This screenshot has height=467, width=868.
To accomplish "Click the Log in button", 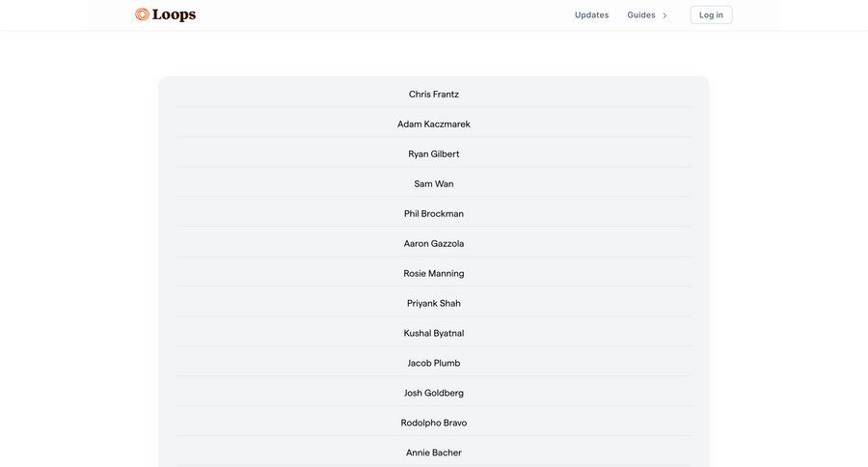I will tap(711, 15).
